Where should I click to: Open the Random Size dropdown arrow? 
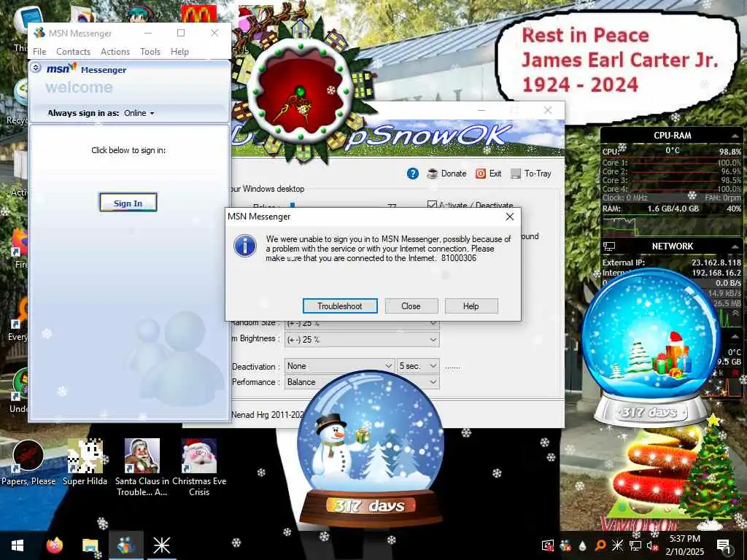(x=433, y=323)
